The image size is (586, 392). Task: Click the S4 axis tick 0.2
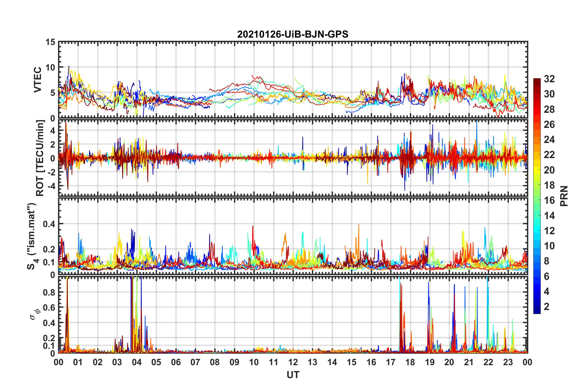coord(49,249)
